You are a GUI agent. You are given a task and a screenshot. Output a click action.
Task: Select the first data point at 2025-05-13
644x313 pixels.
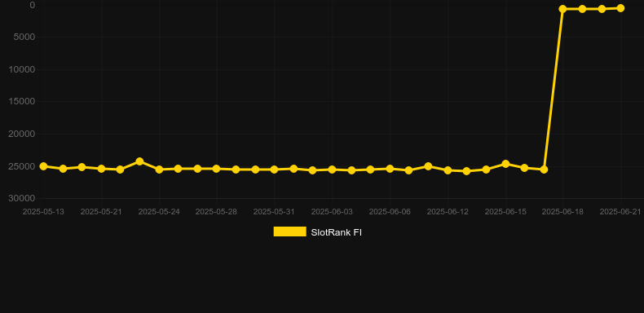point(43,166)
